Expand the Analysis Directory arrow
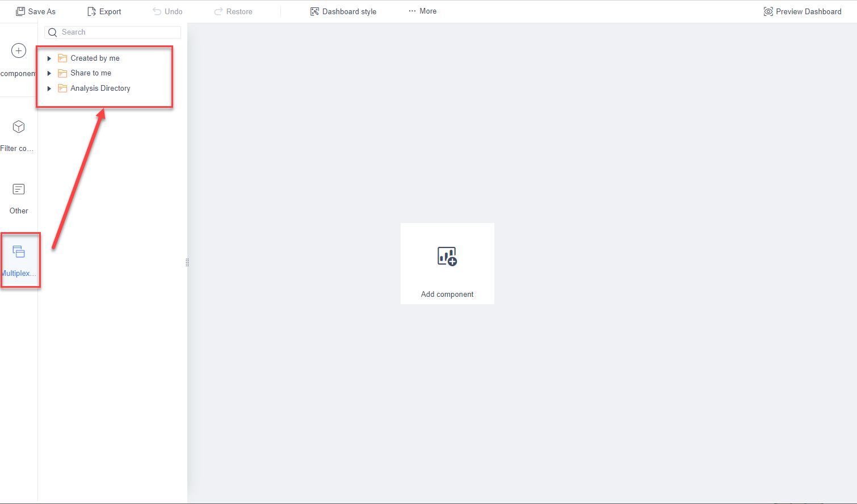 point(49,89)
